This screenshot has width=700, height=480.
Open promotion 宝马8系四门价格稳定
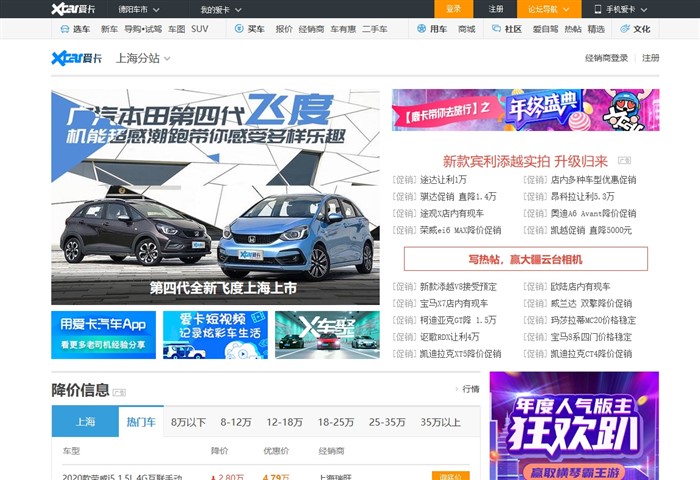point(591,337)
